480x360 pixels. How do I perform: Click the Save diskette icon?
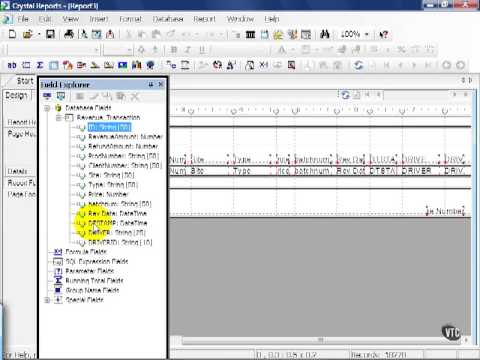click(50, 34)
